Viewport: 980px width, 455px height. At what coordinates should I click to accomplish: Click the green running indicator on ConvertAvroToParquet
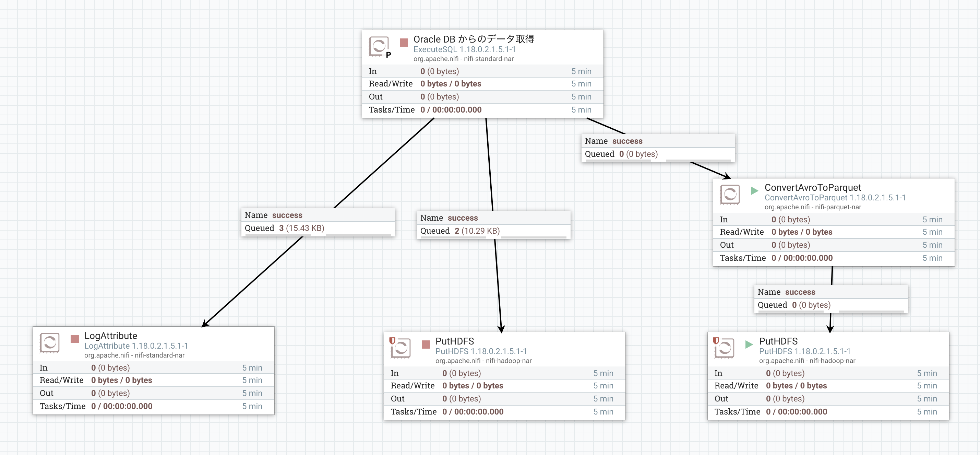pos(754,190)
